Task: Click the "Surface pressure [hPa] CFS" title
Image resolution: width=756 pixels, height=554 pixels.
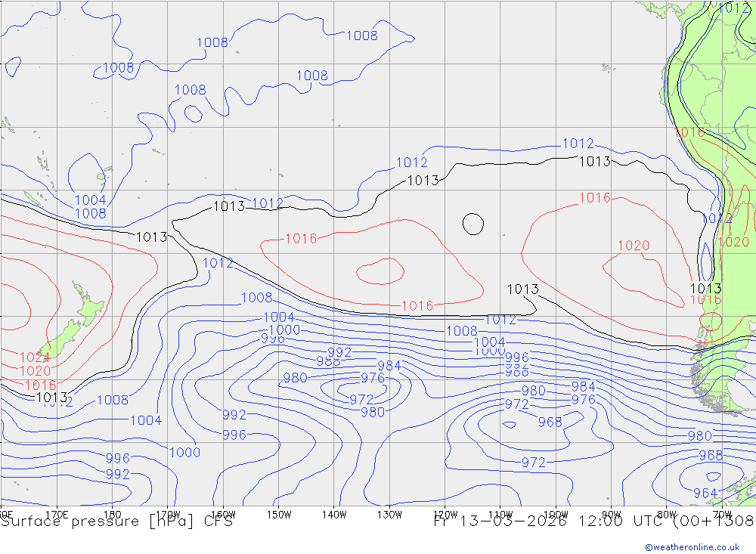Action: 117,522
